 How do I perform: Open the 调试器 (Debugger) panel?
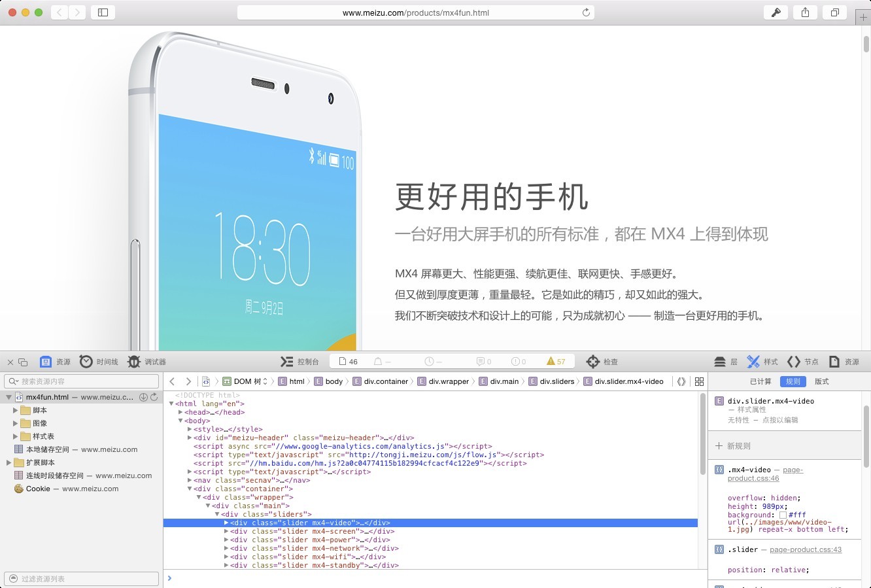coord(146,362)
